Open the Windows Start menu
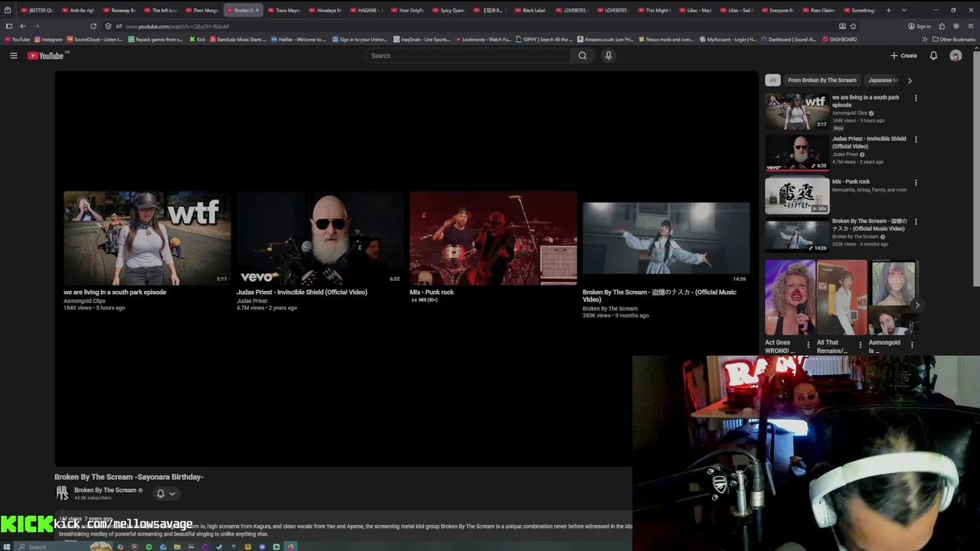Screen dimensions: 980x551 pyautogui.click(x=8, y=546)
